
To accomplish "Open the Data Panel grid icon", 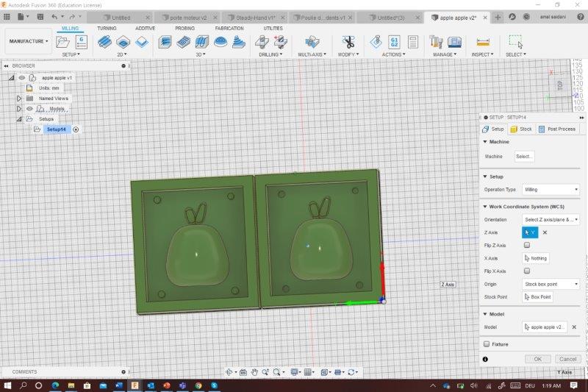I will 7,17.
